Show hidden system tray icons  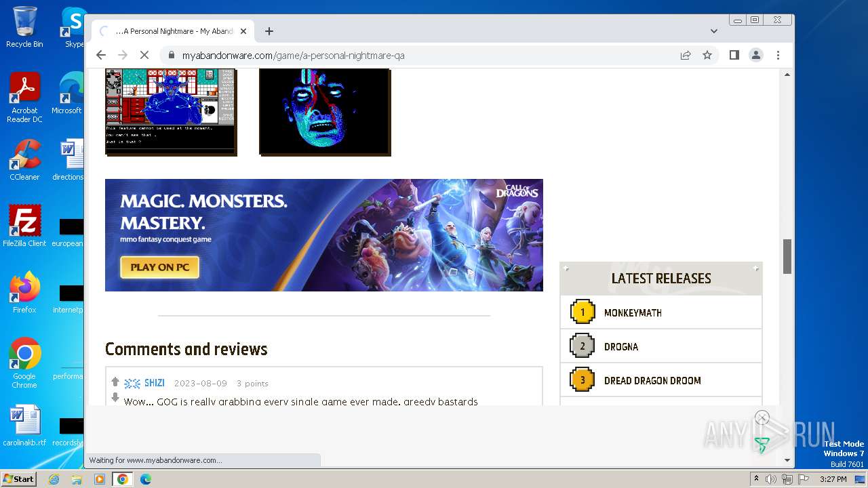click(756, 479)
